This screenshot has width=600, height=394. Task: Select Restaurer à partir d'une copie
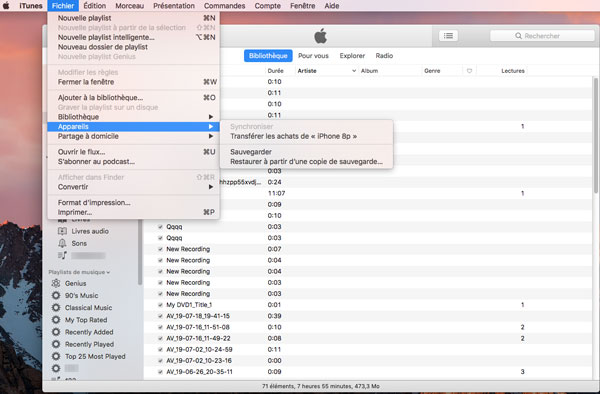pos(307,161)
